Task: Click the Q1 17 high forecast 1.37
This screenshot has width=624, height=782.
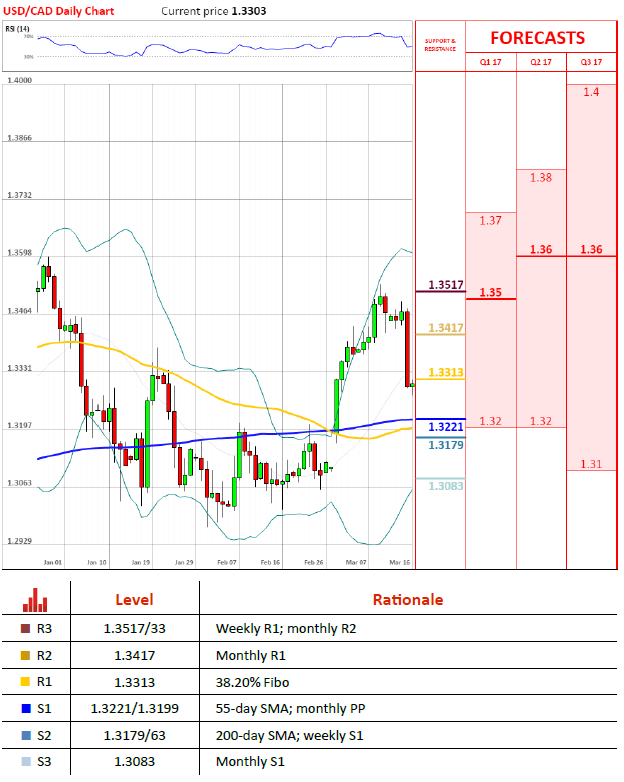Action: [x=490, y=220]
